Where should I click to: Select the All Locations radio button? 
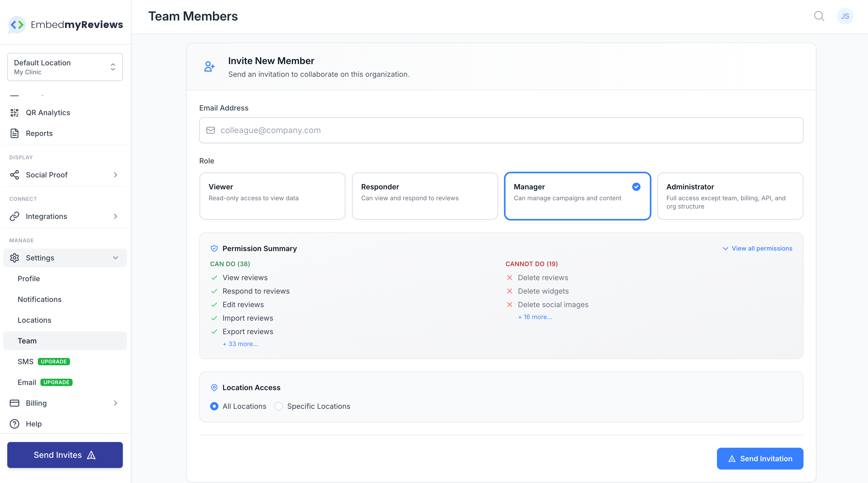pos(214,406)
